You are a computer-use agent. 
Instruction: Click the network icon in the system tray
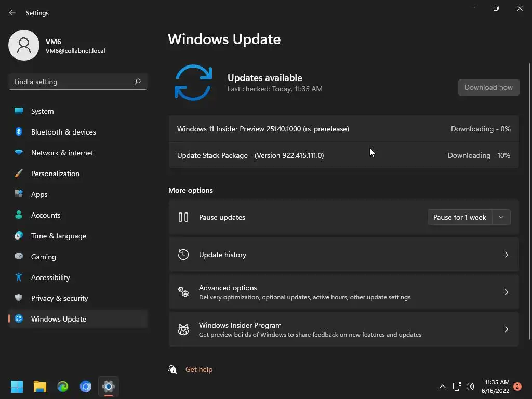(457, 387)
